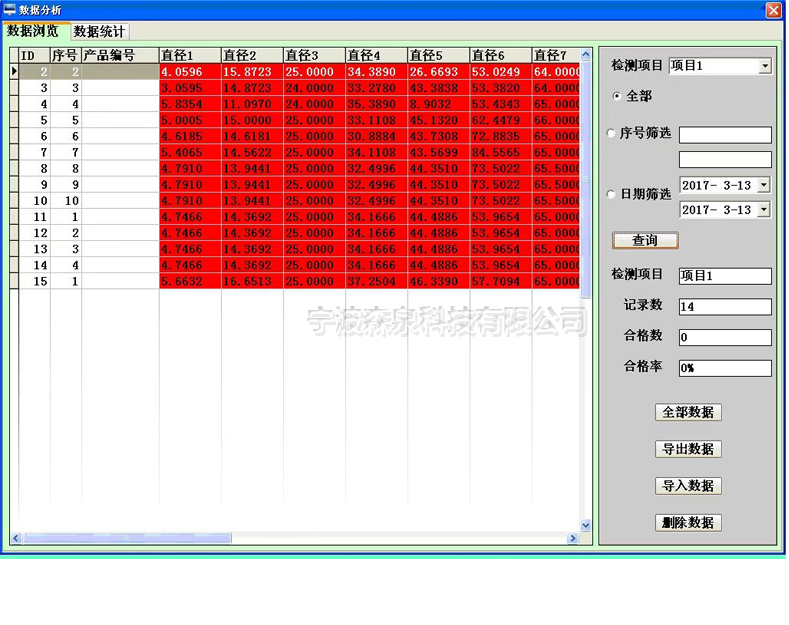Click the 导出数据 button
Screen dimensions: 789x625
(x=688, y=449)
